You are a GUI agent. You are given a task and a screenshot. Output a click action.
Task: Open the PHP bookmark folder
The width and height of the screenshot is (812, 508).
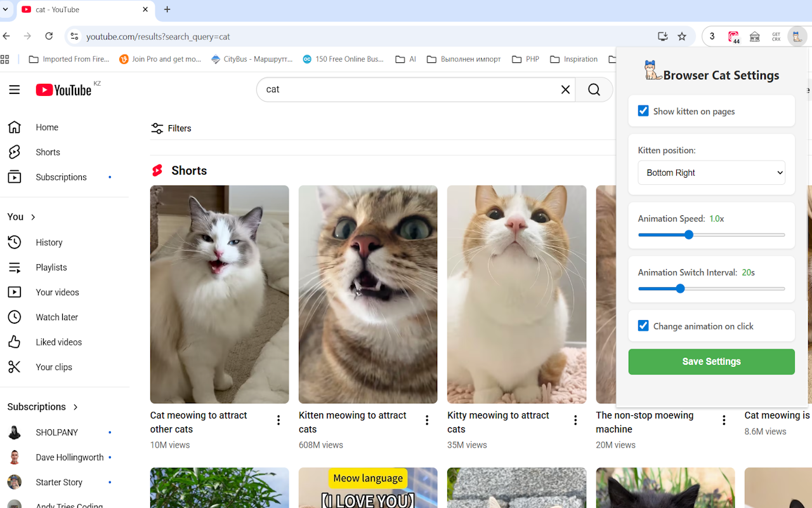(x=525, y=59)
